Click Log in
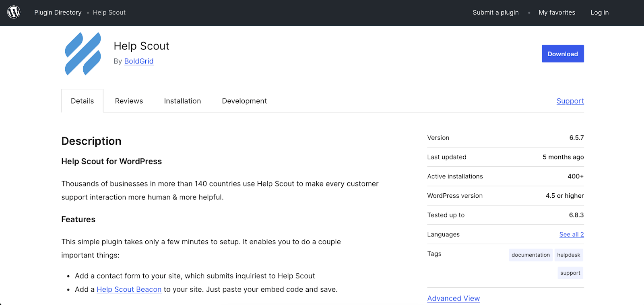The height and width of the screenshot is (305, 644). pyautogui.click(x=599, y=12)
